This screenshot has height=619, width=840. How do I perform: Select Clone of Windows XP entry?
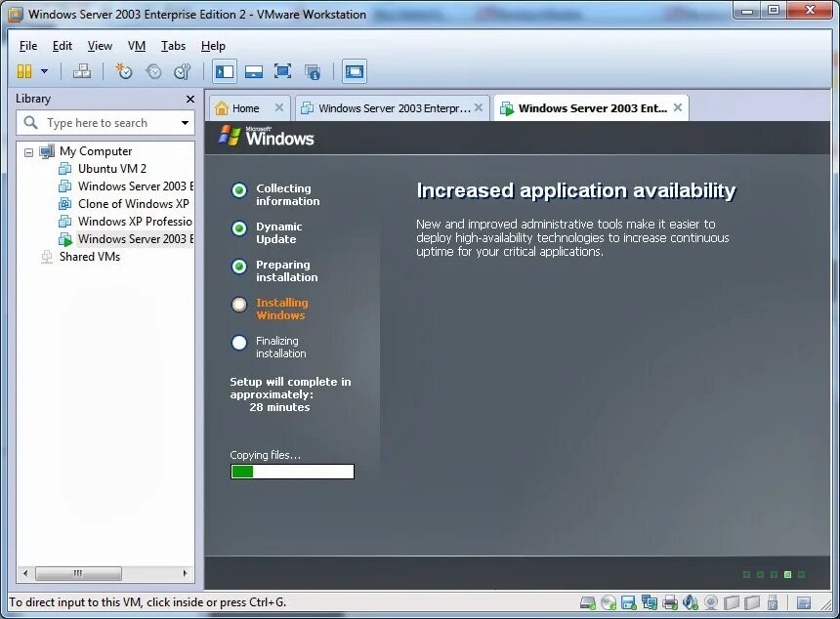134,204
